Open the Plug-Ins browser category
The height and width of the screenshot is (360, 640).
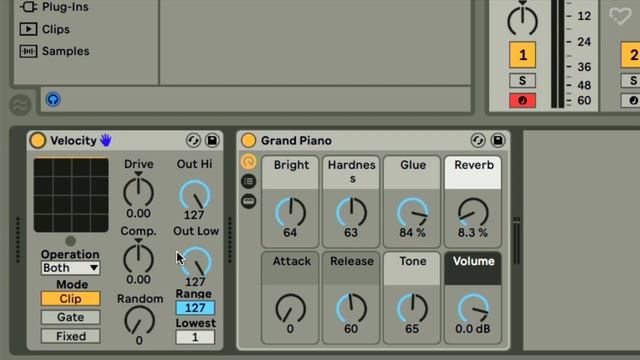pyautogui.click(x=65, y=7)
